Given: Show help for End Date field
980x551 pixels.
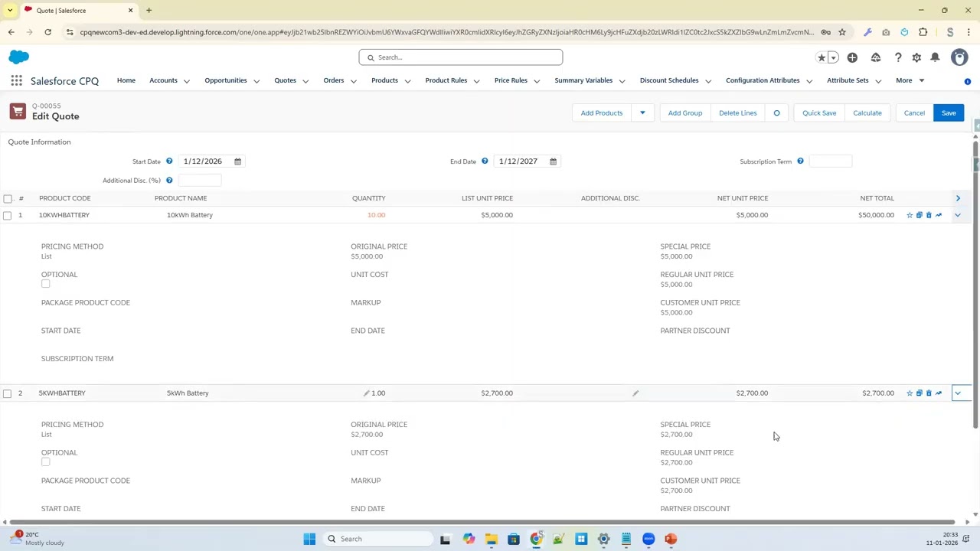Looking at the screenshot, I should pos(485,161).
